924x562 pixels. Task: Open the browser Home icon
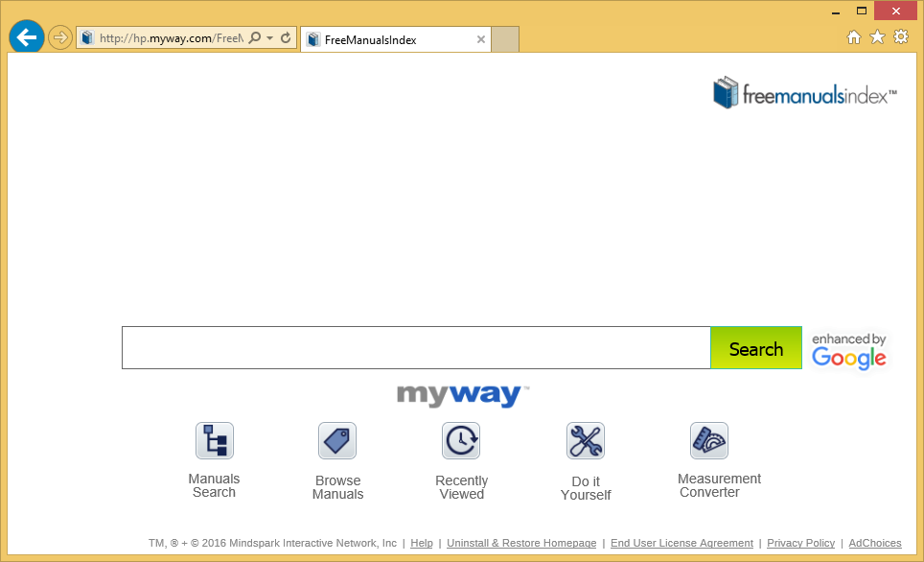coord(853,37)
